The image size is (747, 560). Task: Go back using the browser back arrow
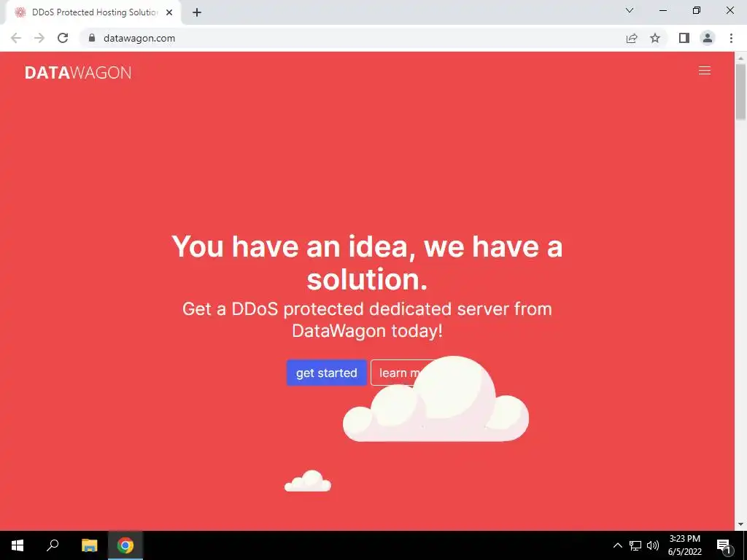16,38
